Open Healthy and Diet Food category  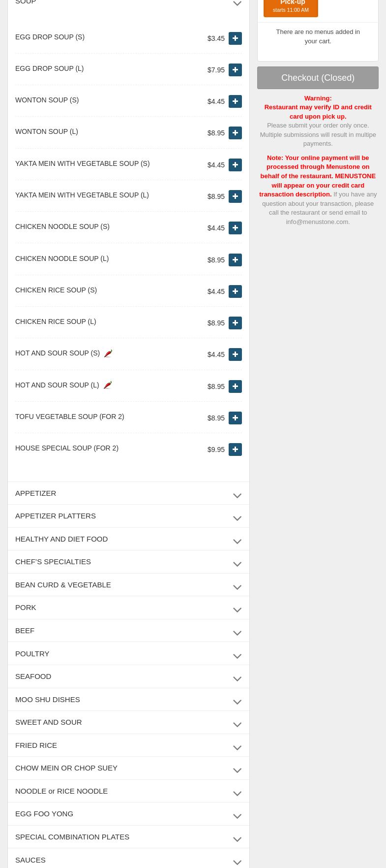[x=128, y=539]
